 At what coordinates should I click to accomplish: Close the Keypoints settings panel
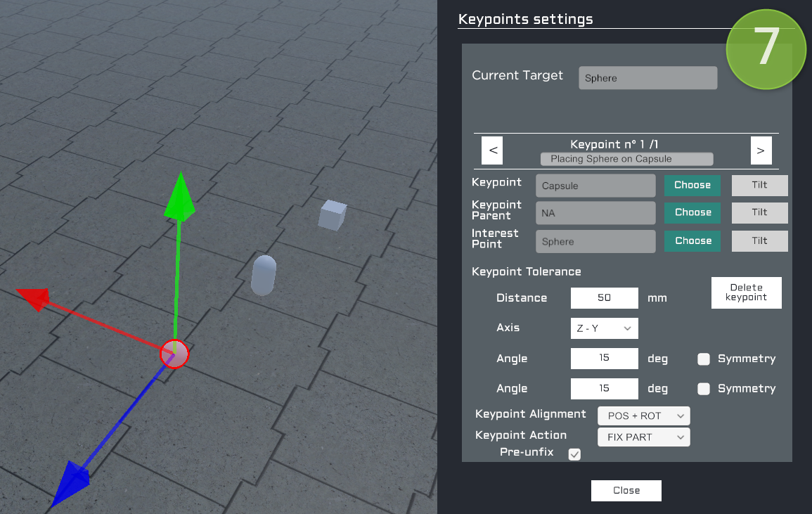click(626, 491)
